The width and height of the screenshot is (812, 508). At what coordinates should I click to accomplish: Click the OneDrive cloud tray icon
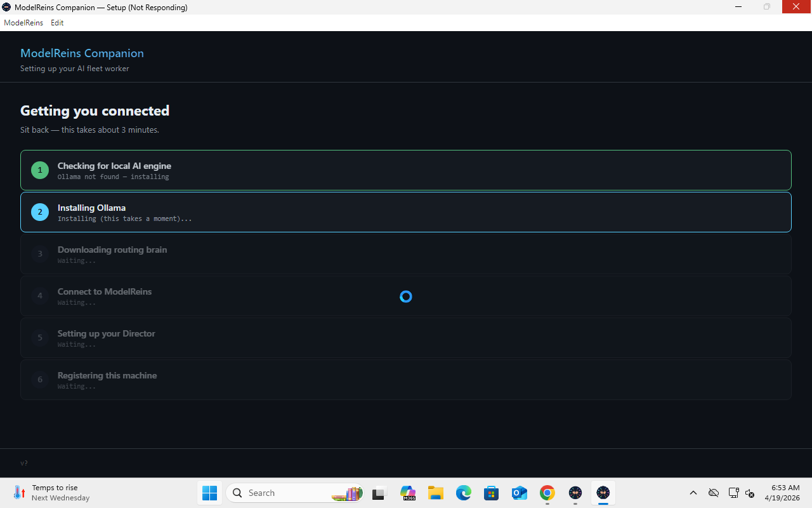714,493
